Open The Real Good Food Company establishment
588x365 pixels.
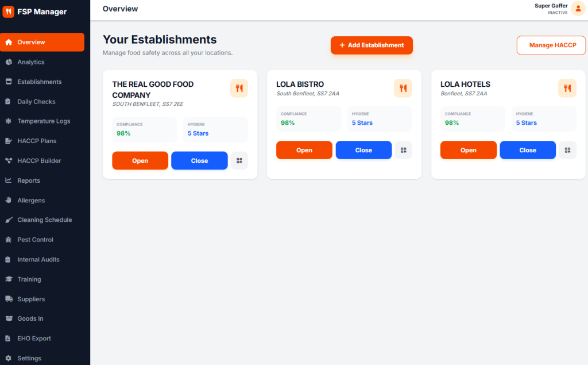[x=140, y=161]
